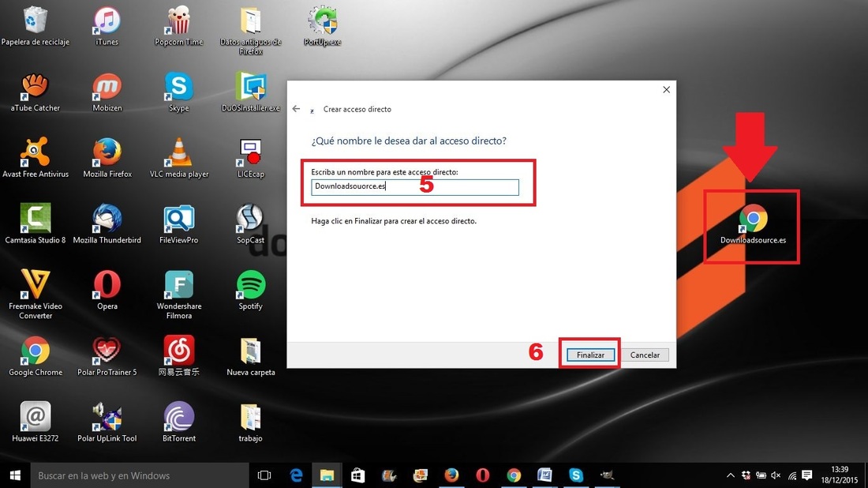Viewport: 868px width, 488px height.
Task: Click the Cancelar button
Action: tap(645, 355)
